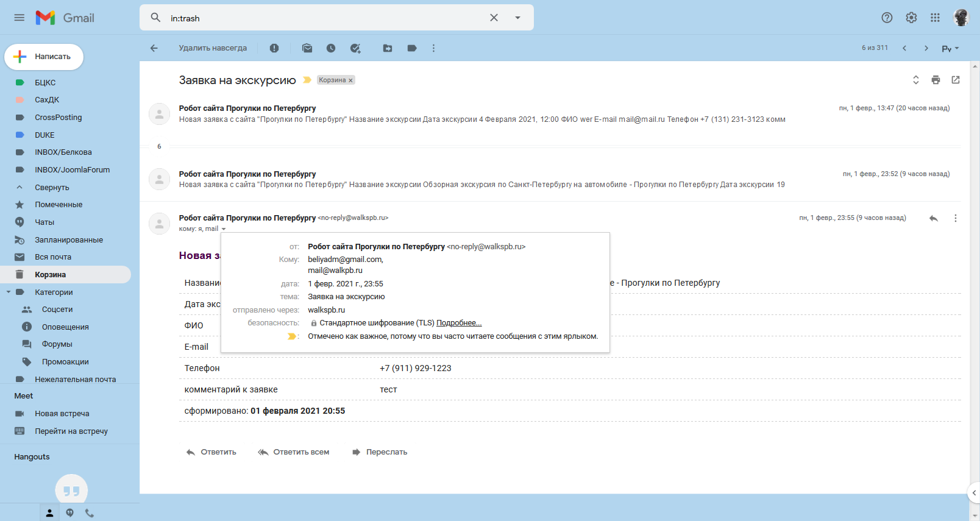Viewport: 980px width, 521px height.
Task: Open the input language selector dropdown
Action: pyautogui.click(x=950, y=48)
